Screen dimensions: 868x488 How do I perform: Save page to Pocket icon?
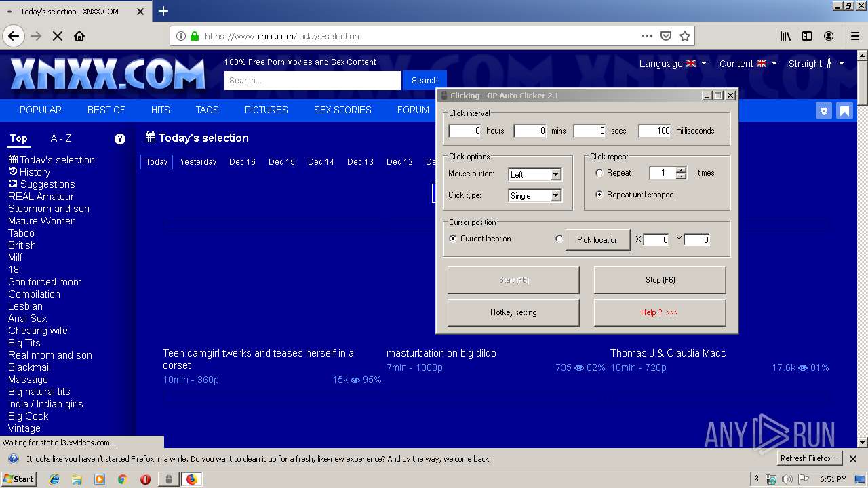click(666, 36)
